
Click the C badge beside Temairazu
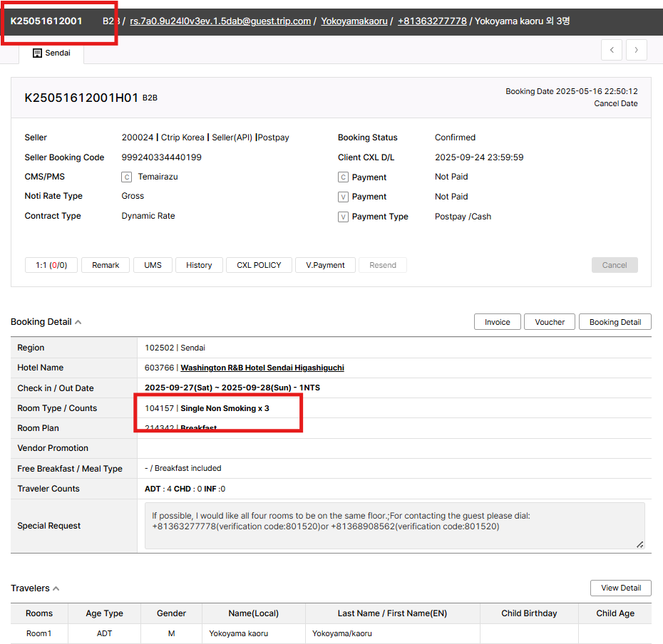[x=127, y=177]
